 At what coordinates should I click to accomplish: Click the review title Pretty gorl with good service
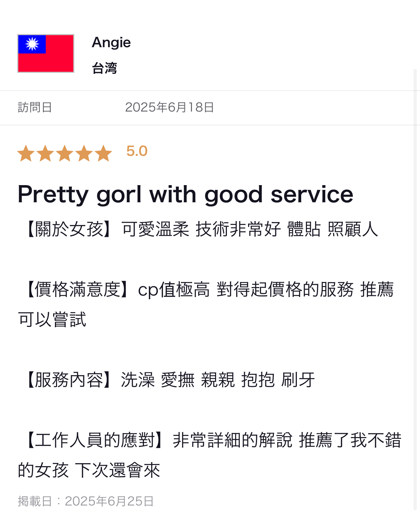186,194
